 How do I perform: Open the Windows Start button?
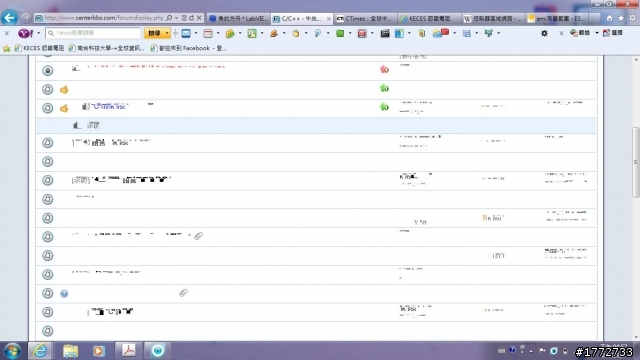coord(12,351)
